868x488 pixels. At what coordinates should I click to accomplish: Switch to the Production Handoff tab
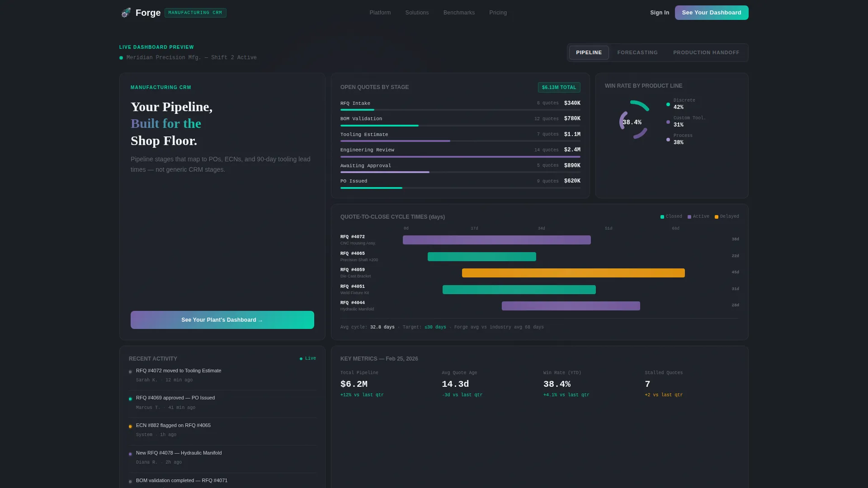pos(706,52)
